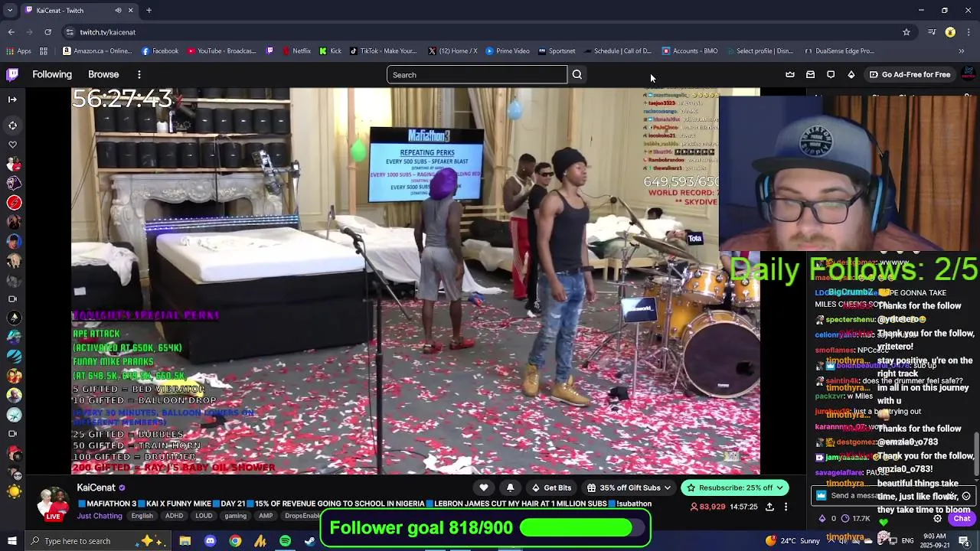This screenshot has height=551, width=980.
Task: Reload the Twitch page
Action: click(x=47, y=32)
